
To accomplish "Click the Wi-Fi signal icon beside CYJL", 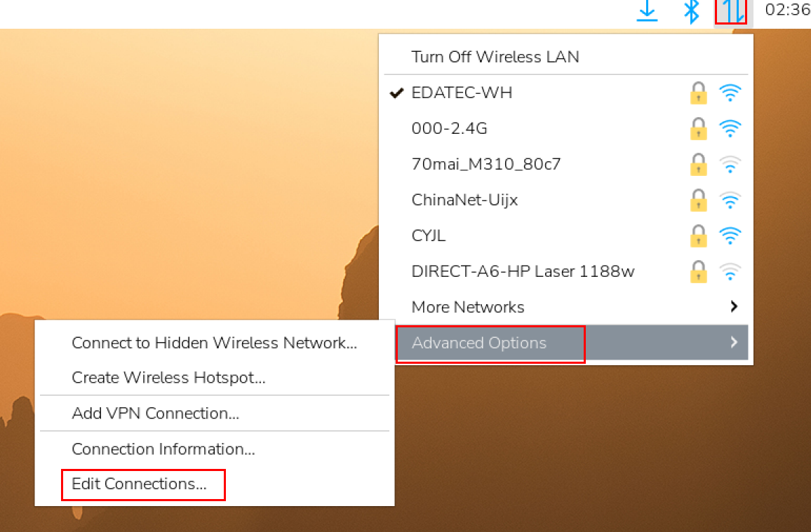I will coord(730,236).
